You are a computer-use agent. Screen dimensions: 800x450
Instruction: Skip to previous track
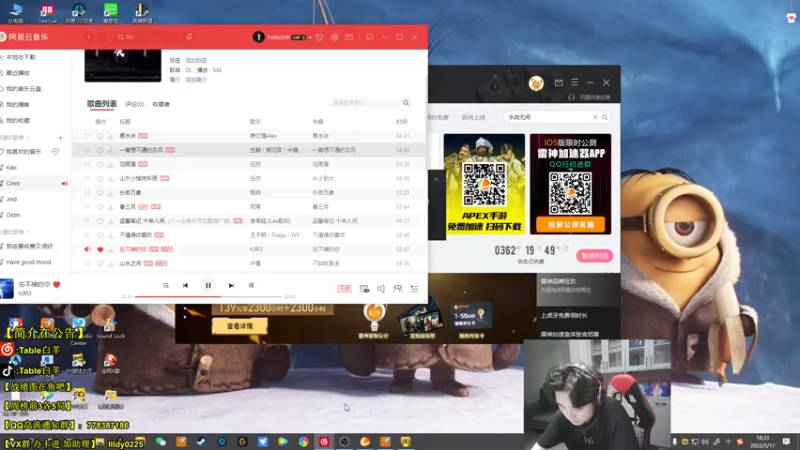tap(185, 286)
